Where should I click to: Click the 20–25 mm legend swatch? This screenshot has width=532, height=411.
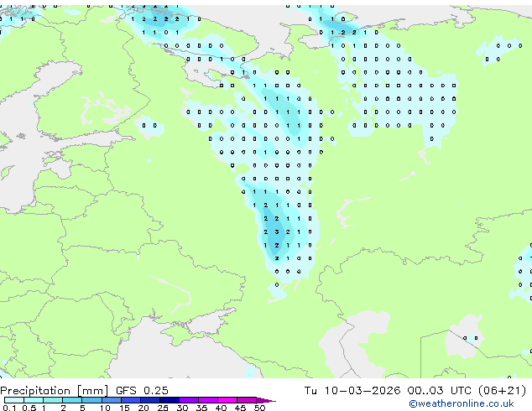149,400
